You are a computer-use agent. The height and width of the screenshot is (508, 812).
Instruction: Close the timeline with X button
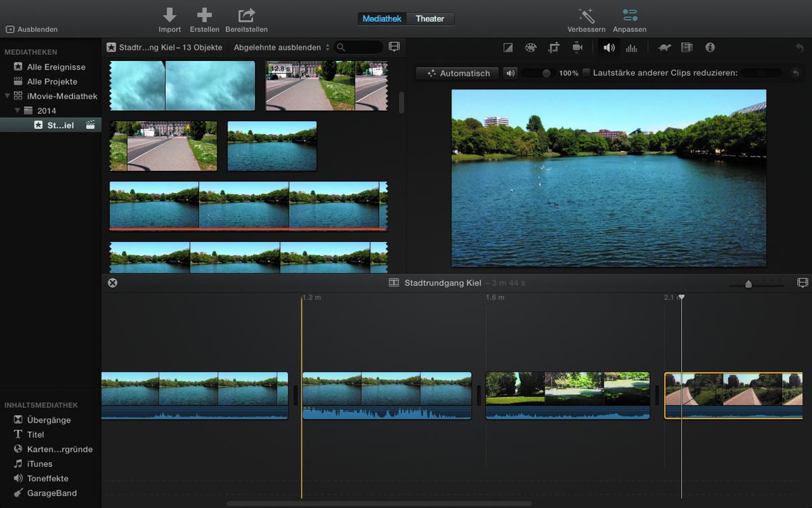coord(112,282)
